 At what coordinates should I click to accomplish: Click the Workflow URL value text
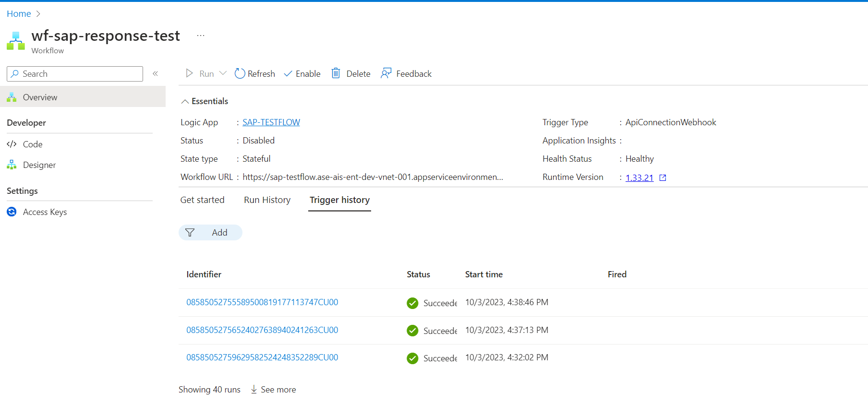pyautogui.click(x=373, y=177)
